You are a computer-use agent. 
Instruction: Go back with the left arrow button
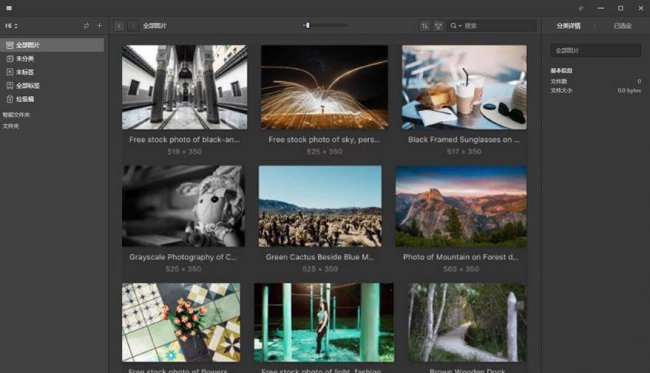coord(119,26)
